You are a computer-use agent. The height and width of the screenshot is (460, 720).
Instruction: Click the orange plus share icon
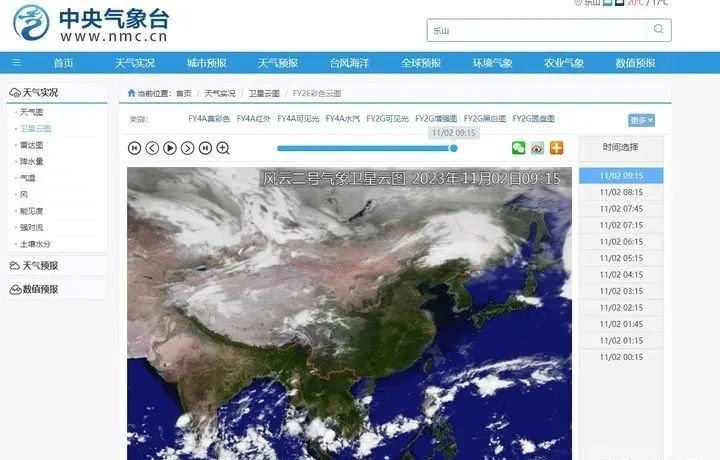[557, 148]
